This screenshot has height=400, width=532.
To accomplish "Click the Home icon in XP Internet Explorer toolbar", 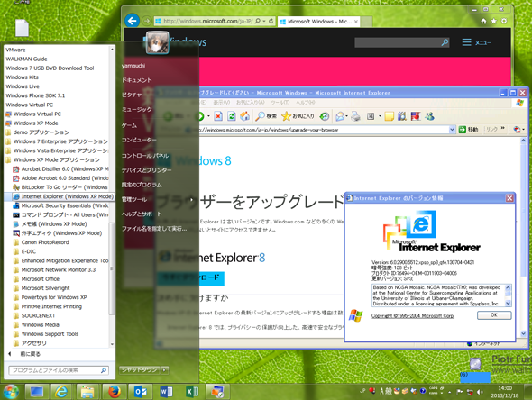I will coord(244,116).
